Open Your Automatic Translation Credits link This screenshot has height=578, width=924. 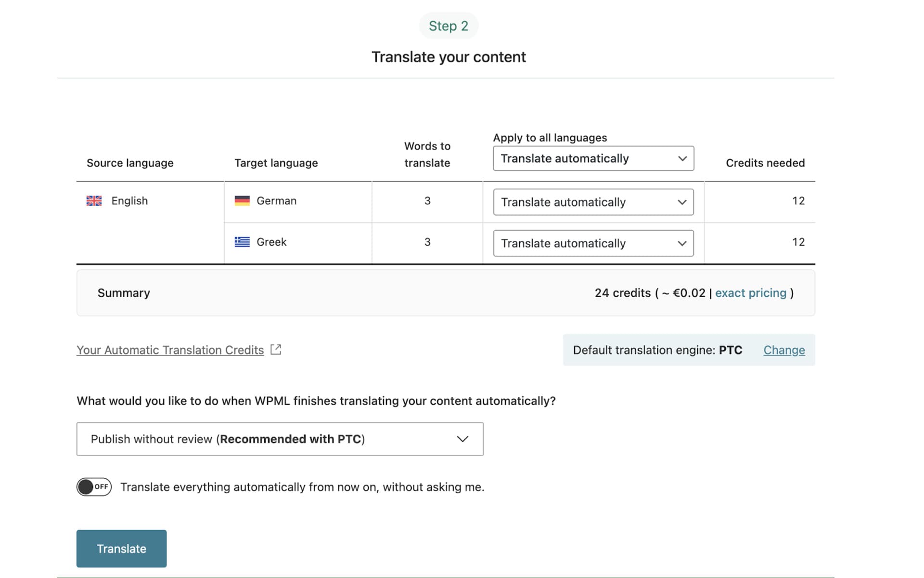170,350
